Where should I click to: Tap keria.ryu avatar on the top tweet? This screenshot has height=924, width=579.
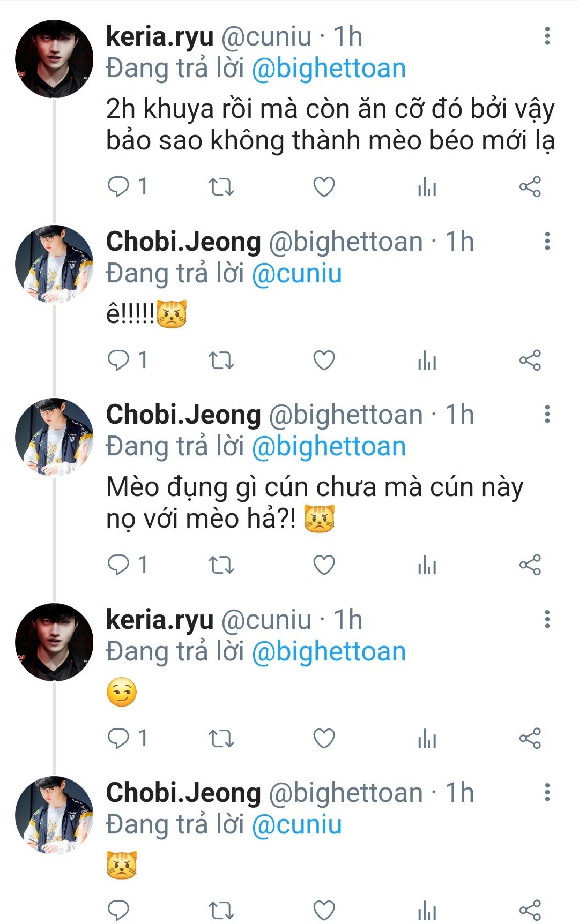pyautogui.click(x=54, y=59)
